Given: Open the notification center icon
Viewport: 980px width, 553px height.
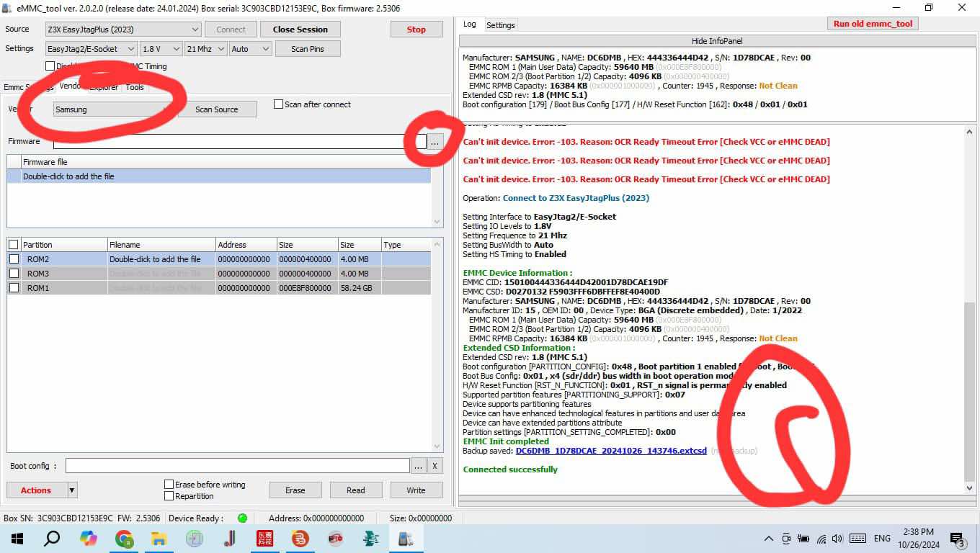Looking at the screenshot, I should 958,539.
